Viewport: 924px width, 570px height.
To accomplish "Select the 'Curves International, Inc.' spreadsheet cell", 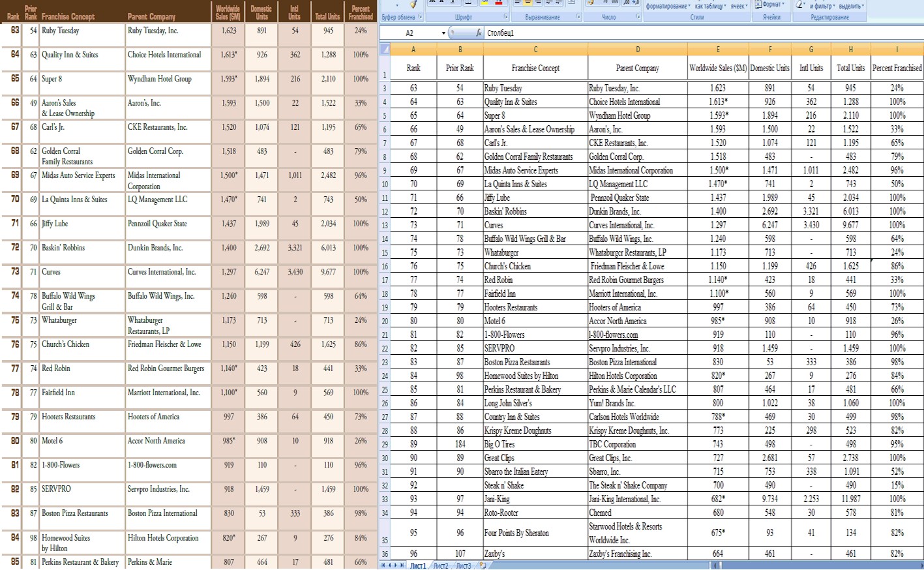I will [638, 225].
